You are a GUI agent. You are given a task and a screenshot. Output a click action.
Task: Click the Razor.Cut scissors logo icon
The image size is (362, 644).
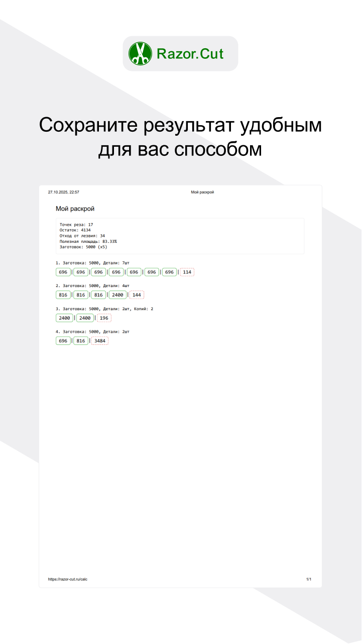[x=140, y=53]
